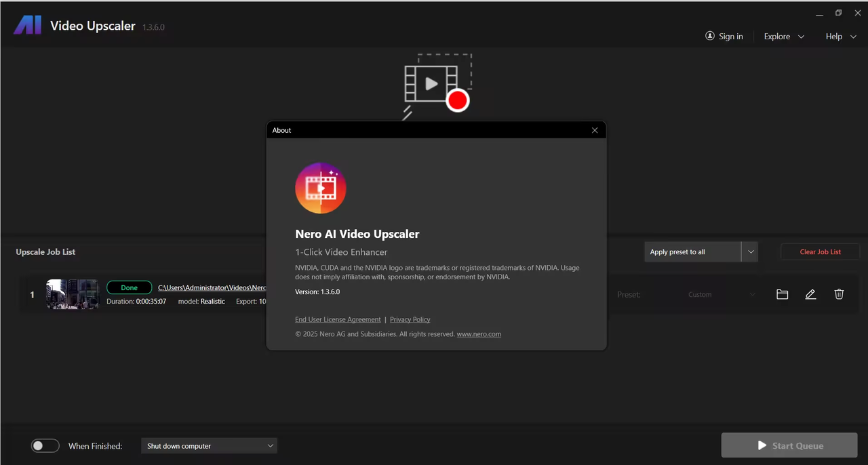This screenshot has width=868, height=465.
Task: Delete job 1 with trash icon
Action: (x=839, y=294)
